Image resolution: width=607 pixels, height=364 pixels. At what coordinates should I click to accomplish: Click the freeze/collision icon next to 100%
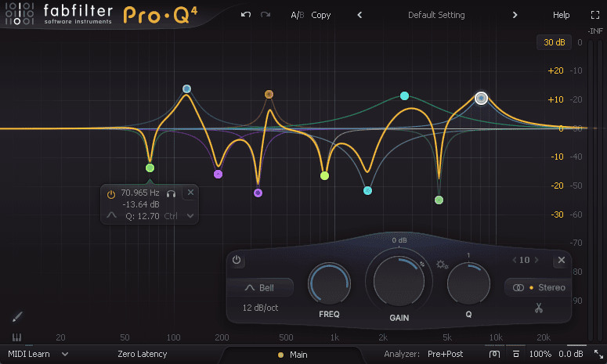(x=516, y=354)
